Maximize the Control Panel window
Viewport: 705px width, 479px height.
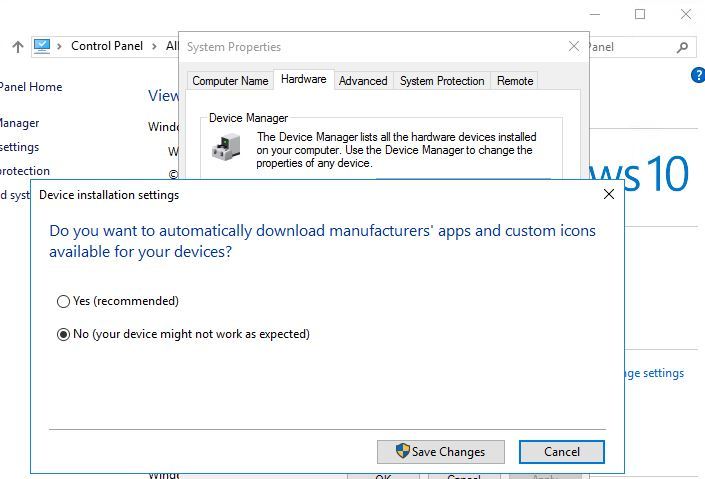640,14
